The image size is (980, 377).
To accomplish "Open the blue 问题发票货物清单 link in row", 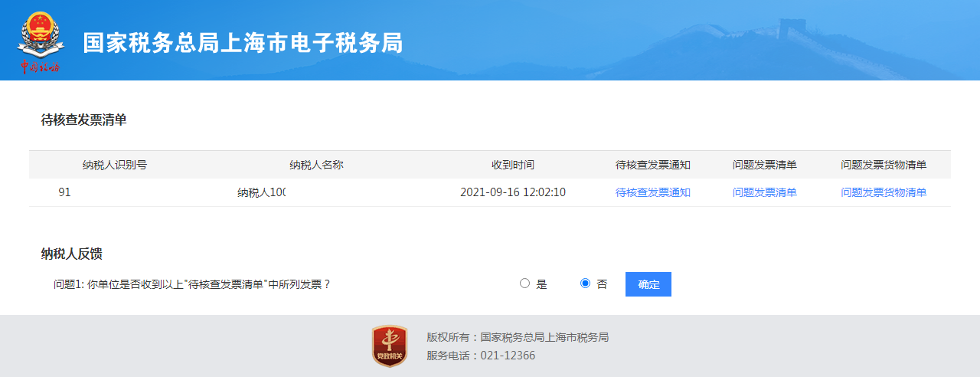I will point(884,192).
